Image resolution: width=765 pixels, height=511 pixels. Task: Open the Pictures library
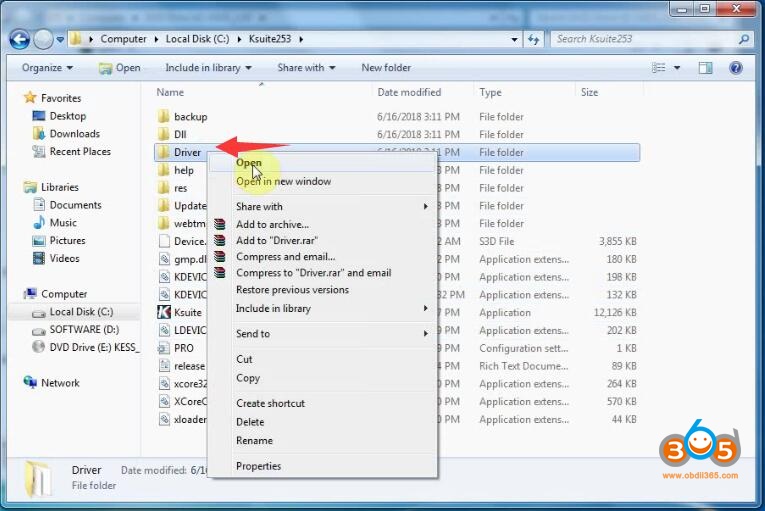coord(67,241)
